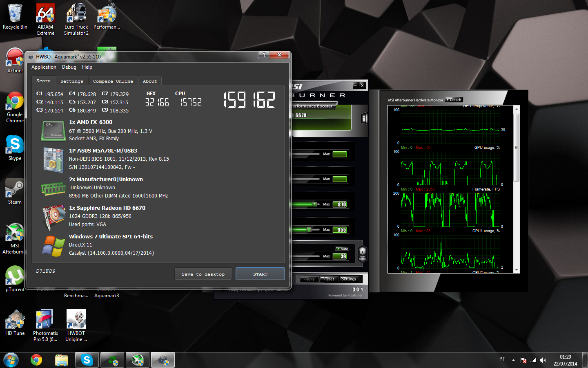This screenshot has height=368, width=588.
Task: Click the GFX score 32 166
Action: coord(157,102)
